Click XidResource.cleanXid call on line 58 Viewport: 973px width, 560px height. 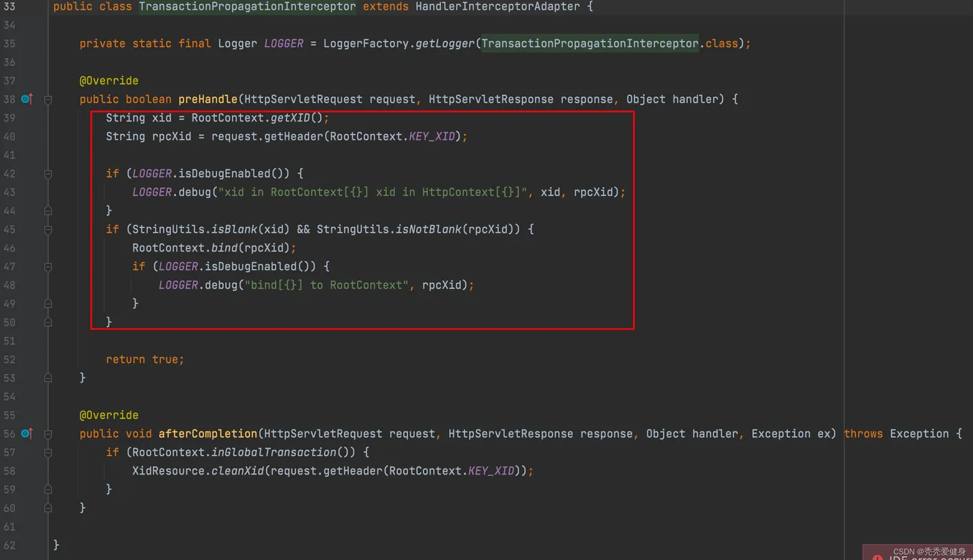click(198, 470)
